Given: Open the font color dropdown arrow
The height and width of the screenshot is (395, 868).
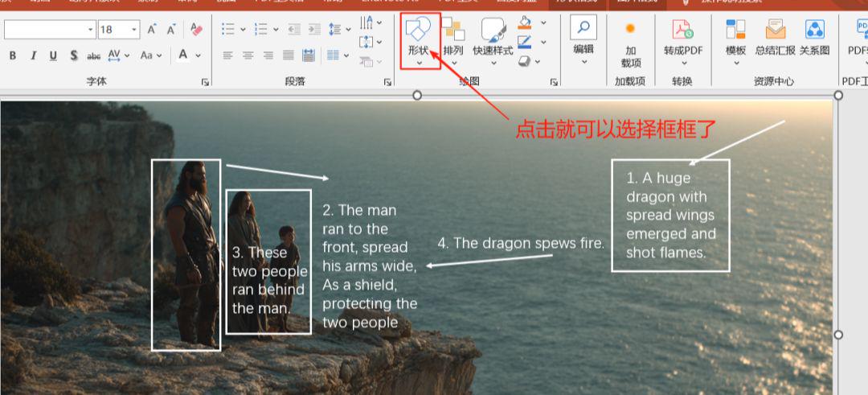Looking at the screenshot, I should (x=198, y=56).
